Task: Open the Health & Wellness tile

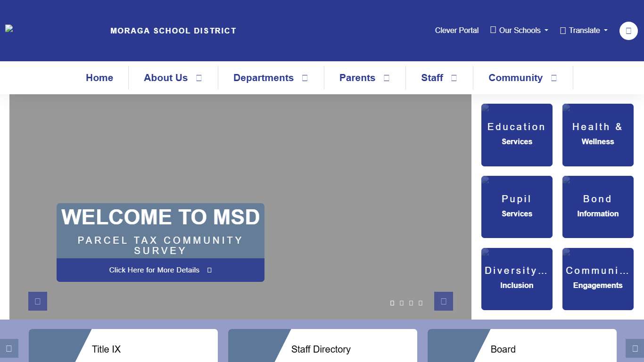Action: tap(598, 135)
